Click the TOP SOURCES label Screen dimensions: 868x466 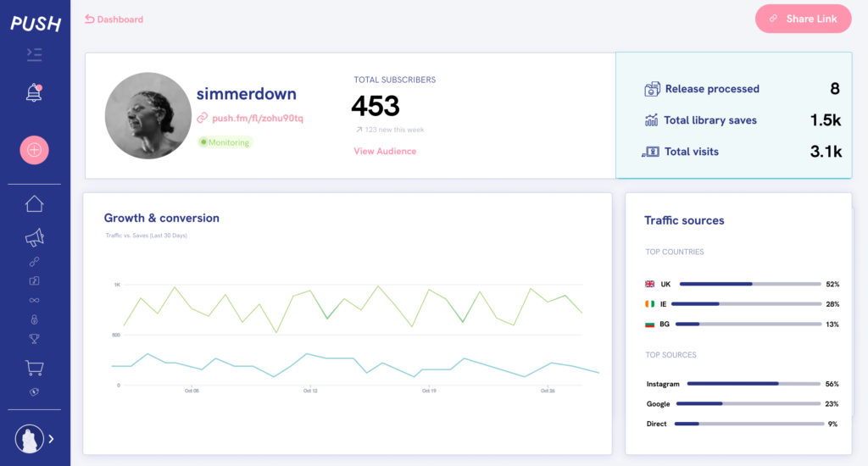(671, 355)
